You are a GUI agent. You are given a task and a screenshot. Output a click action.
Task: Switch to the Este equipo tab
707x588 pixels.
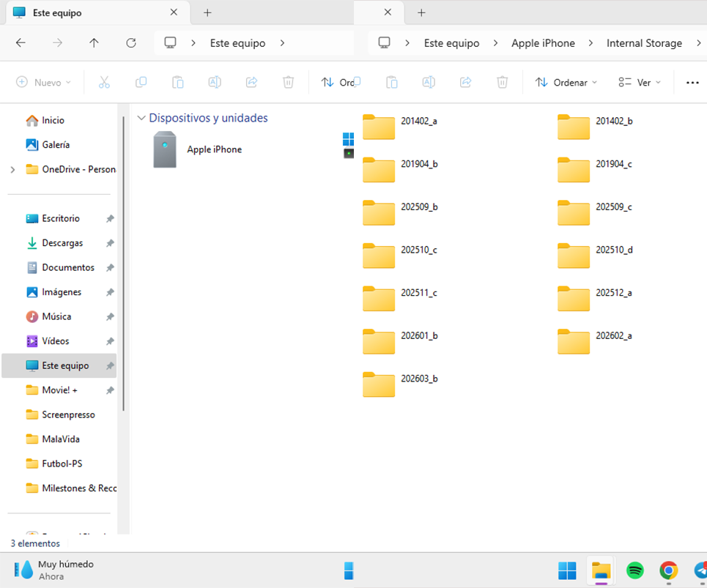click(x=57, y=13)
